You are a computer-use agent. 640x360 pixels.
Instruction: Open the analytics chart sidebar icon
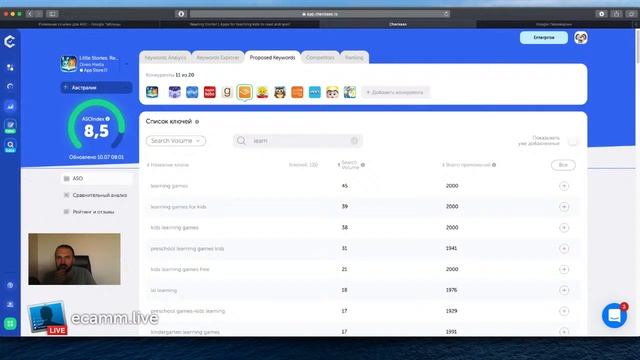(10, 107)
